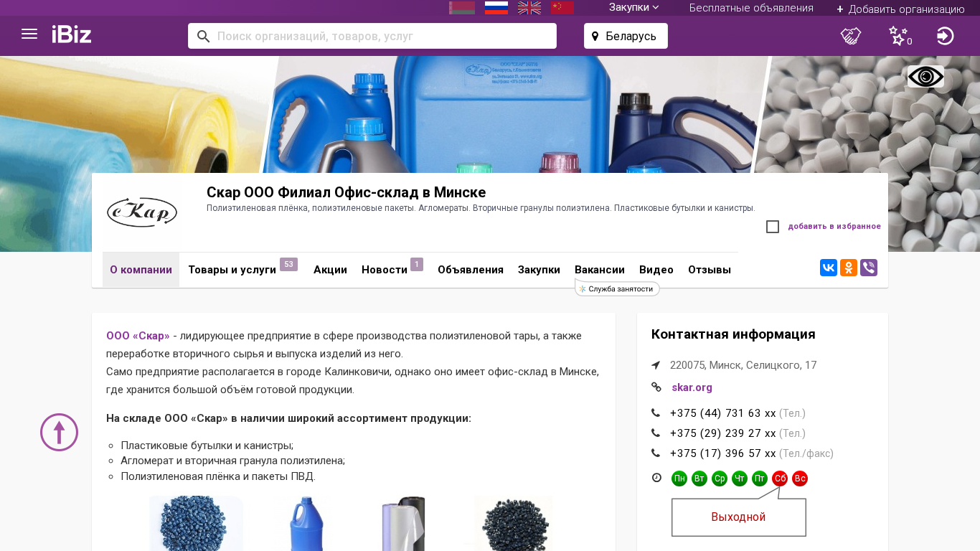This screenshot has height=551, width=980.
Task: Open the blue granules product image
Action: click(196, 523)
